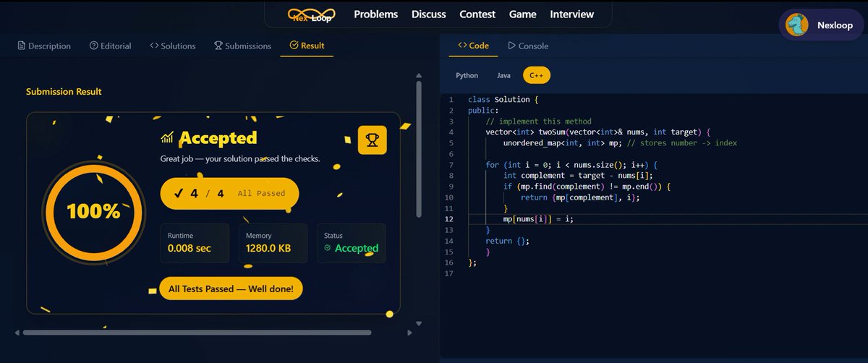Click the Memory 1280.0 KB card
This screenshot has width=868, height=363.
click(273, 243)
